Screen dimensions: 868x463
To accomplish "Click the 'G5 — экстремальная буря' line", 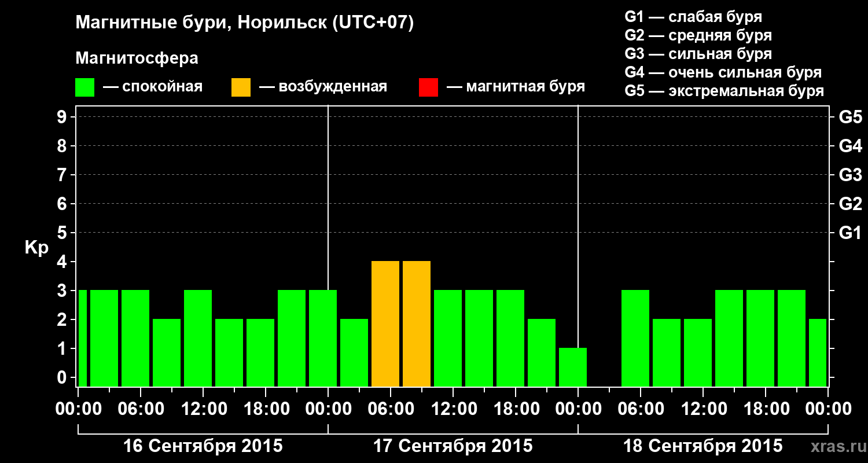I will tap(724, 91).
